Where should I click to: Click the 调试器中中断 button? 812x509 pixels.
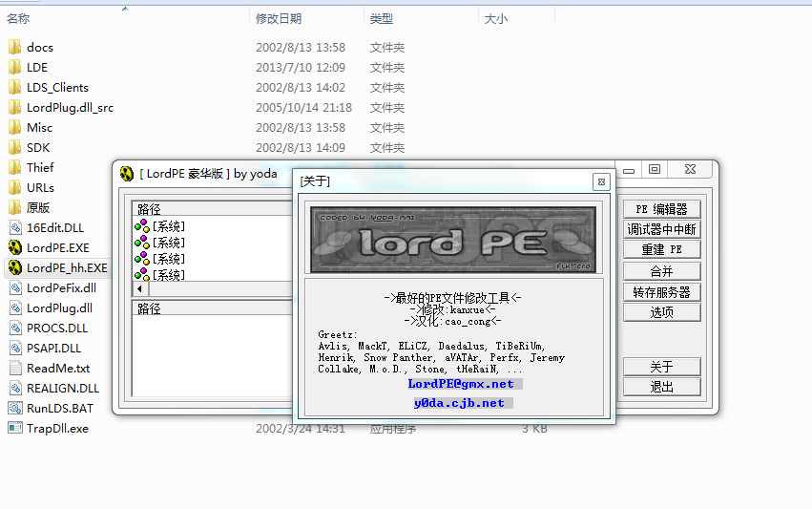662,229
